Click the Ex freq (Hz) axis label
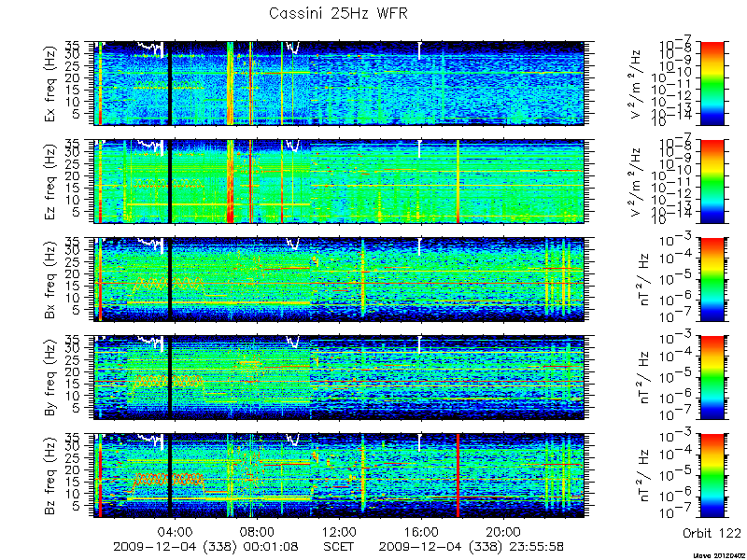Viewport: 747px width, 560px height. [x=50, y=83]
